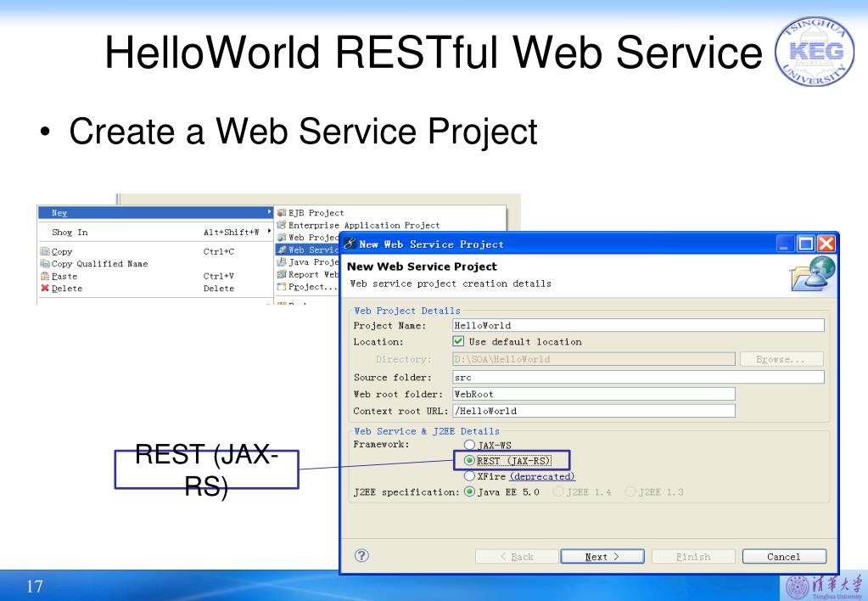Select the JAX-WS framework radio button

coord(469,445)
